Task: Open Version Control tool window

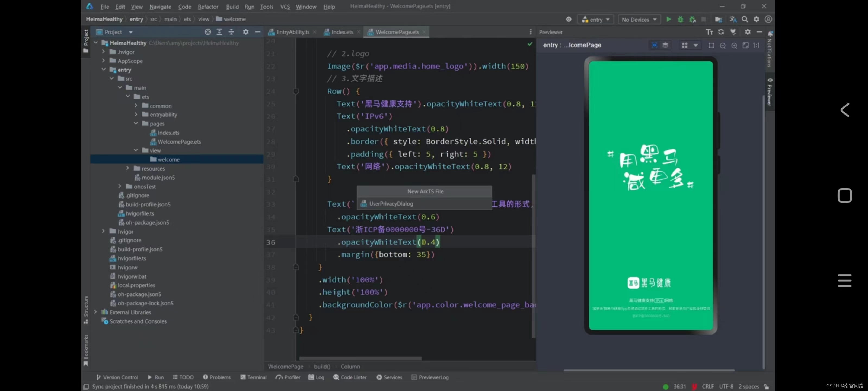Action: (117, 377)
